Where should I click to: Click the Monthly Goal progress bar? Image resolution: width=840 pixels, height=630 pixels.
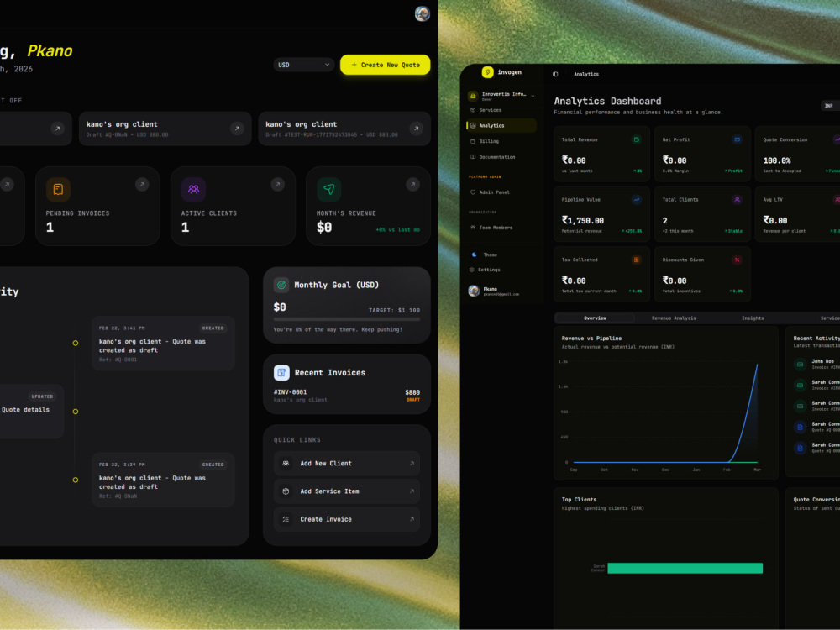(347, 319)
